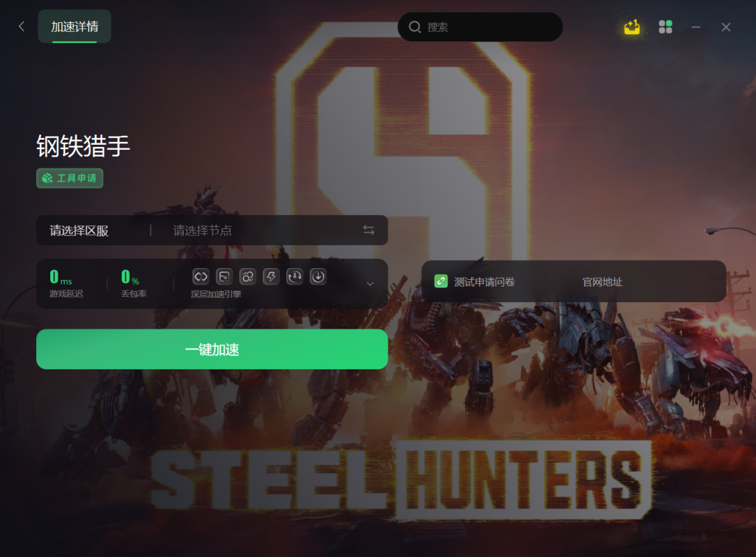Click the green link icon beside 测试申请问卷
The width and height of the screenshot is (756, 557).
[441, 281]
